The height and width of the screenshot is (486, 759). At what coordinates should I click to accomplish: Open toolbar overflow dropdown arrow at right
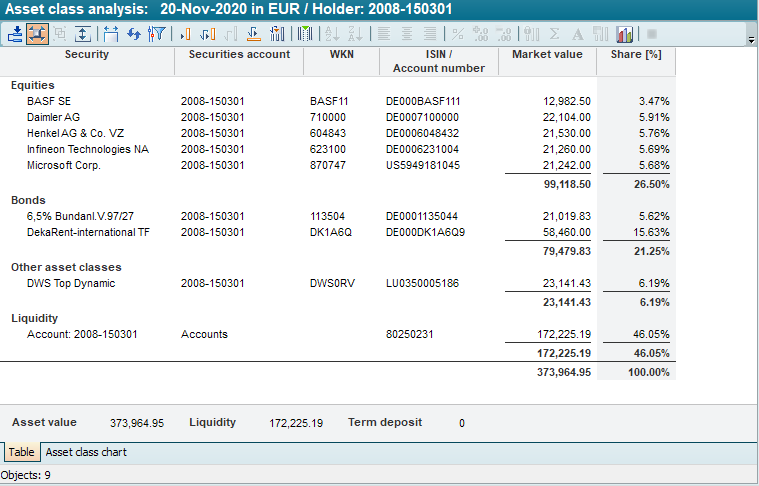coord(750,40)
